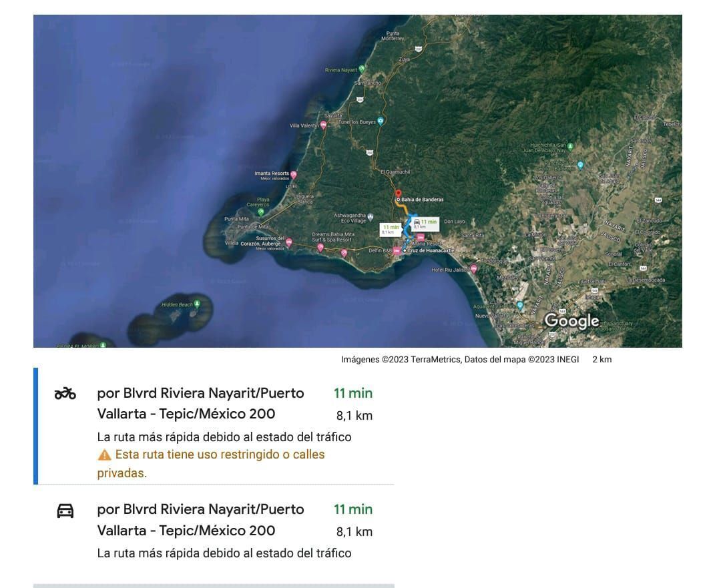This screenshot has width=721, height=588.
Task: Click the Cruz de Huanacaxtle origin marker
Action: (x=405, y=250)
